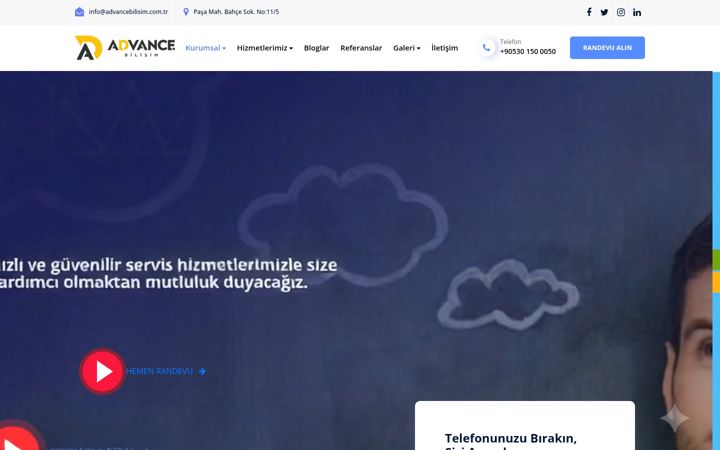Viewport: 720px width, 450px height.
Task: Open the Instagram social icon
Action: pos(621,12)
